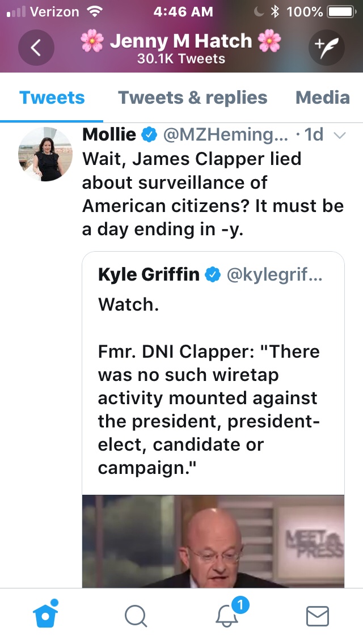
Task: Switch to the Tweets tab
Action: (x=52, y=98)
